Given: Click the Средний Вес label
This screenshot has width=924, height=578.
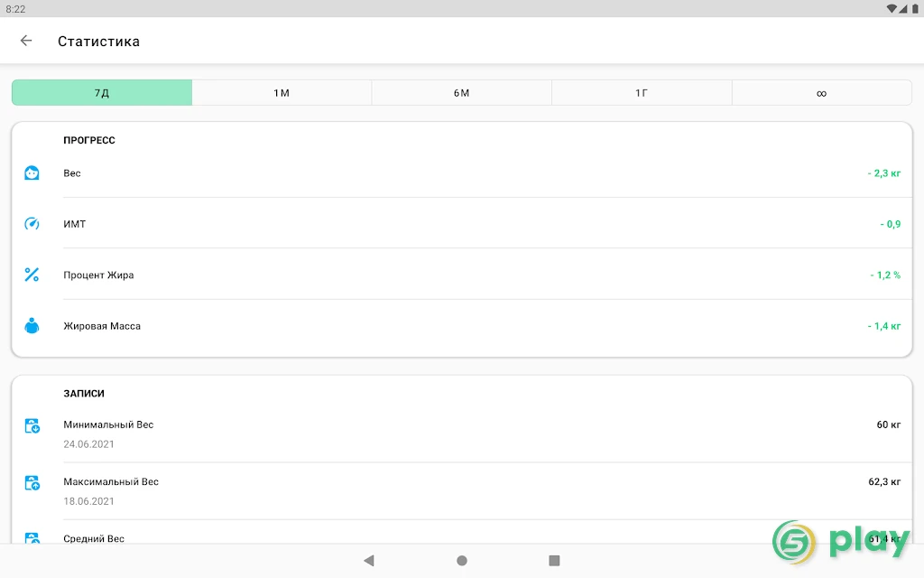Looking at the screenshot, I should (94, 538).
